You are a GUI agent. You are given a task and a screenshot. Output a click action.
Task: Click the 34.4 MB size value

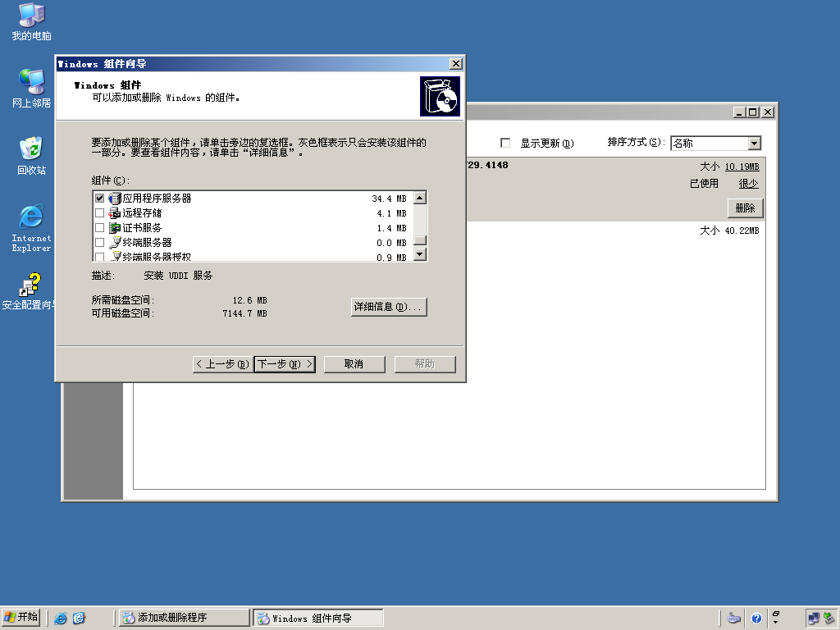point(389,199)
